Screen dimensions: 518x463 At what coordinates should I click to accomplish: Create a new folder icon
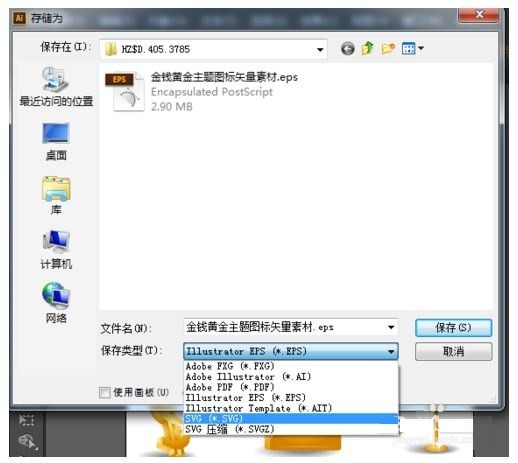pyautogui.click(x=388, y=49)
